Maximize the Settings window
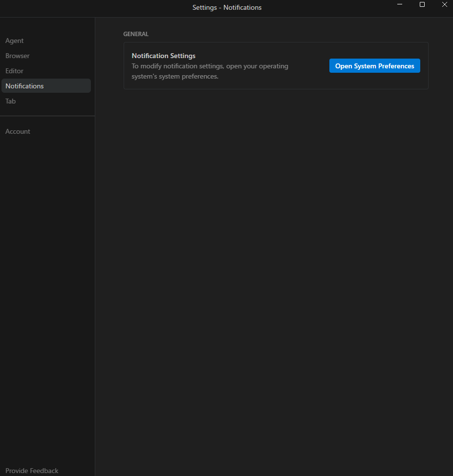Screen dimensions: 453x476 pos(422,4)
